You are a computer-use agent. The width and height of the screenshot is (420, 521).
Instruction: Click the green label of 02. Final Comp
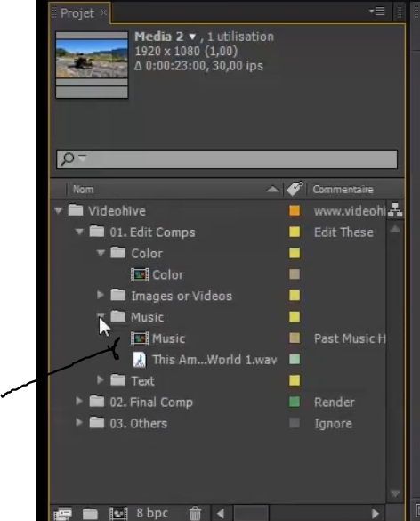tap(295, 402)
